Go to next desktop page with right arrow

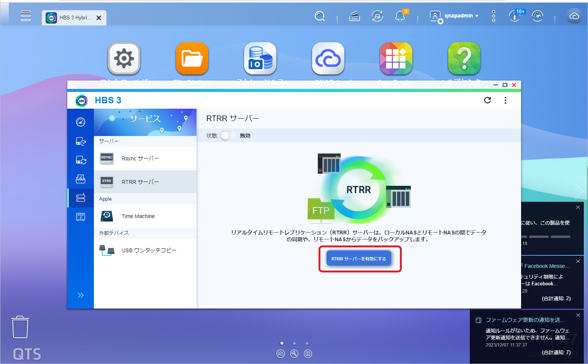[x=579, y=191]
